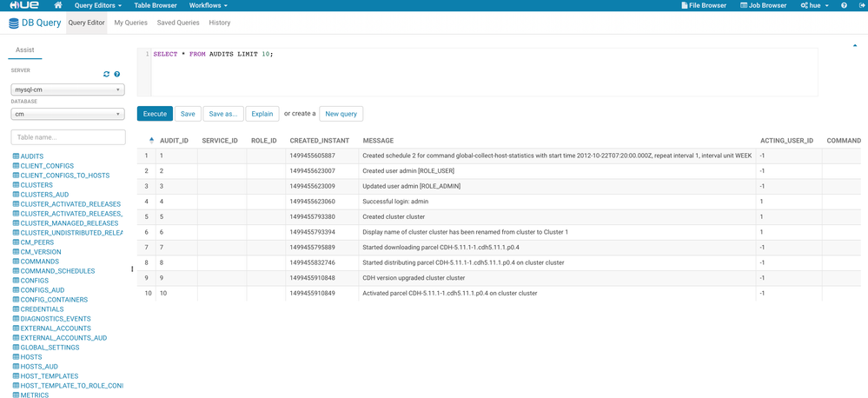Click the Explain button

(x=262, y=114)
